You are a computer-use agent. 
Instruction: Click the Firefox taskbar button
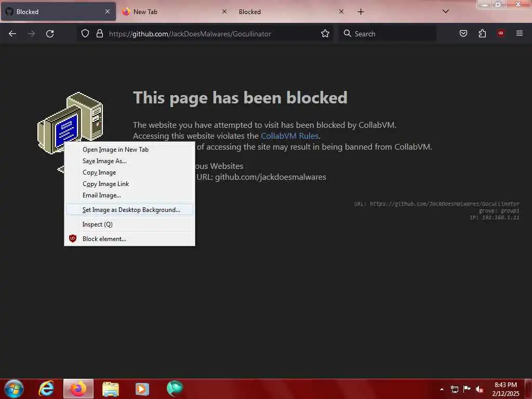pos(78,389)
